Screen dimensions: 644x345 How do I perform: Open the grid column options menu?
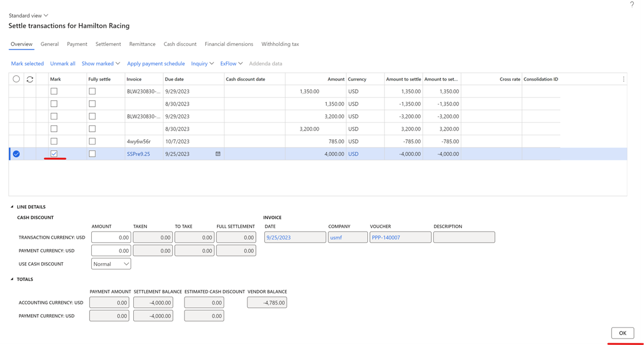(623, 79)
